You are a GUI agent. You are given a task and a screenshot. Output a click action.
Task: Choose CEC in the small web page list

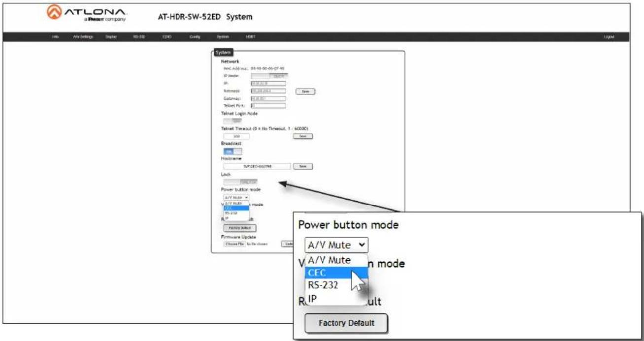tap(236, 208)
